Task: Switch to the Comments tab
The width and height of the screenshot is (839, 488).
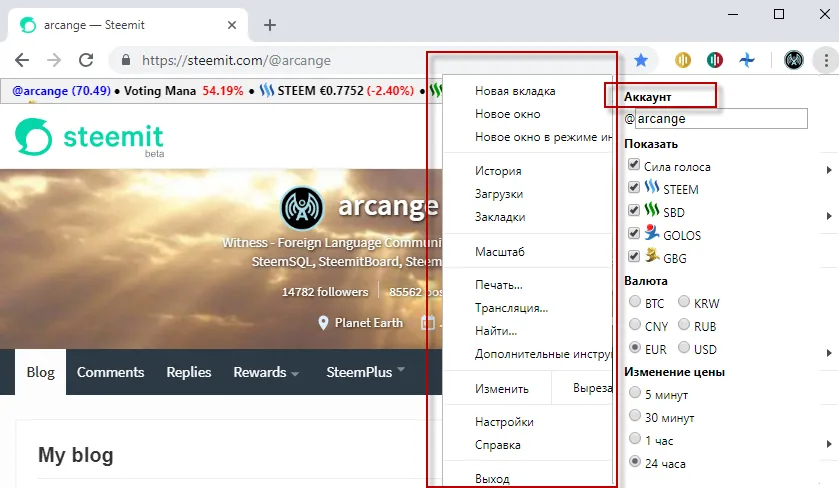Action: coord(110,372)
